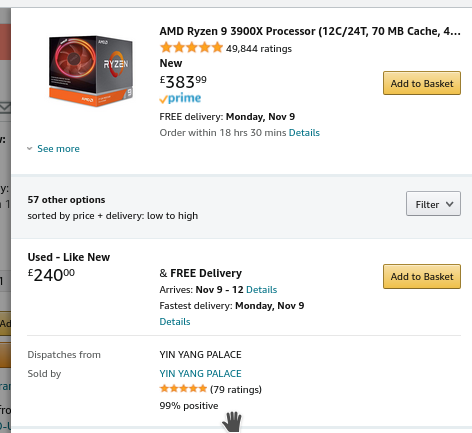The width and height of the screenshot is (472, 433).
Task: Open Details link under Fastest delivery
Action: click(175, 322)
